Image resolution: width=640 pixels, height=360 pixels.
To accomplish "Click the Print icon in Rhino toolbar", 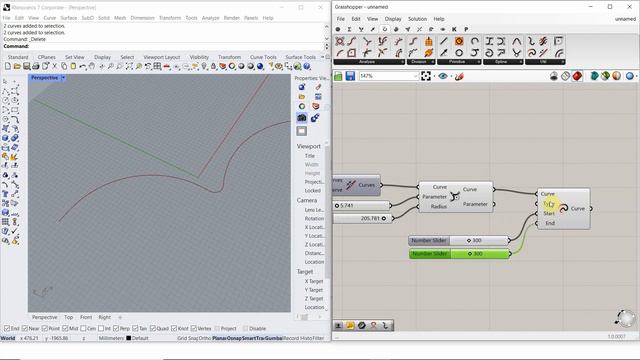I will point(36,66).
